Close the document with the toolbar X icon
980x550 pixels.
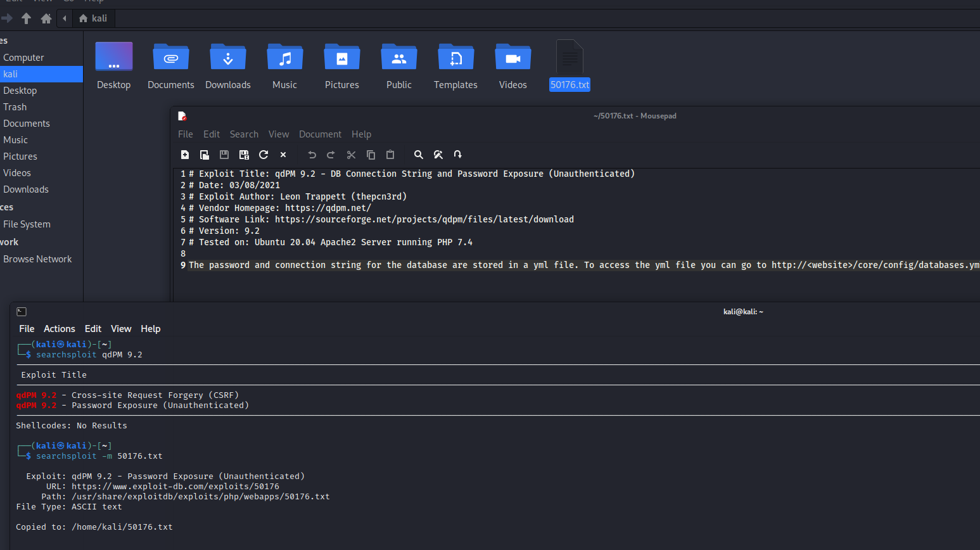[283, 155]
